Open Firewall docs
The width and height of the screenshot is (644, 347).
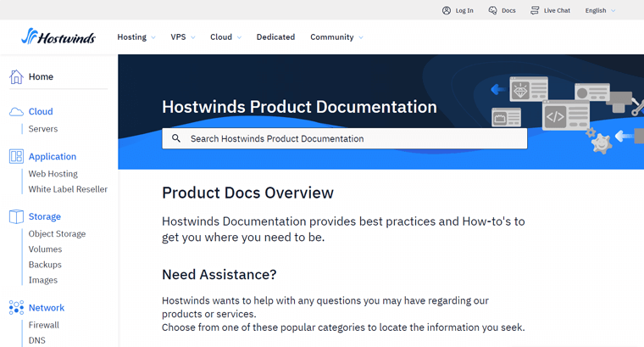point(44,325)
